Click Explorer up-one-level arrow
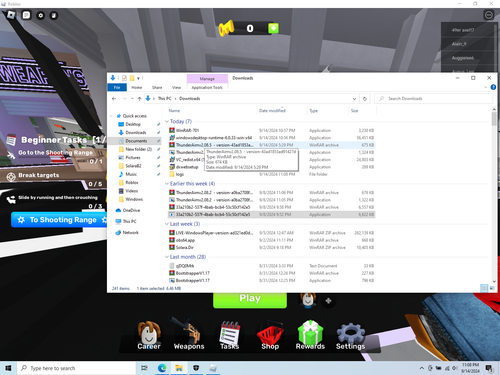500x375 pixels. [x=139, y=99]
